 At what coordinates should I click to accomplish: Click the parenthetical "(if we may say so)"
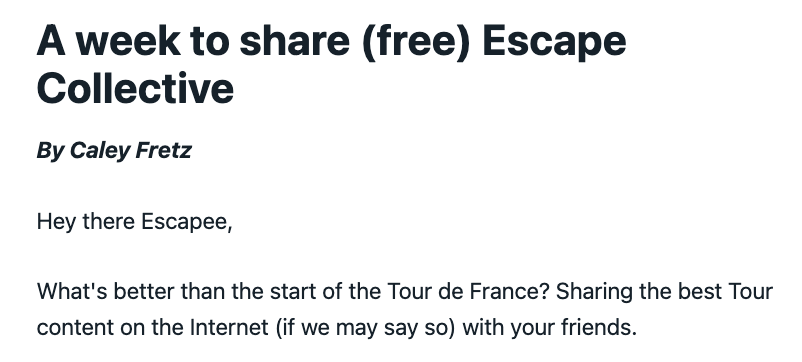tap(365, 328)
